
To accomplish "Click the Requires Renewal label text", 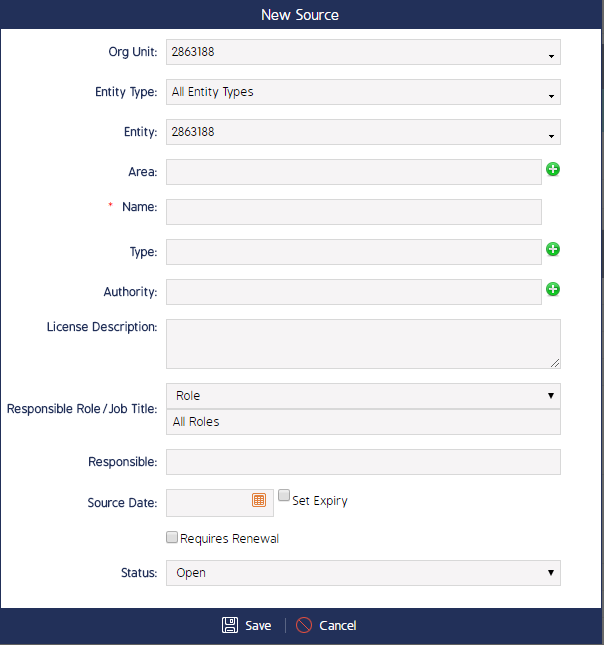I will pyautogui.click(x=229, y=538).
